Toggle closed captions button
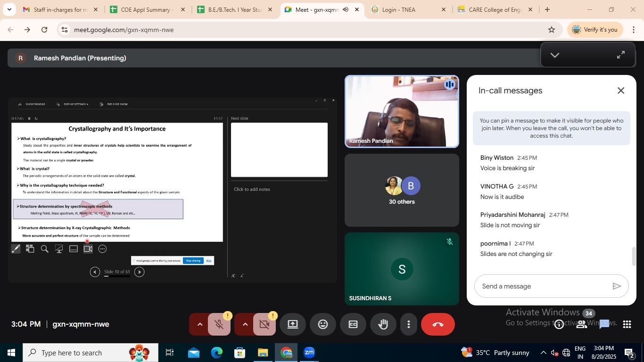 coord(353,324)
